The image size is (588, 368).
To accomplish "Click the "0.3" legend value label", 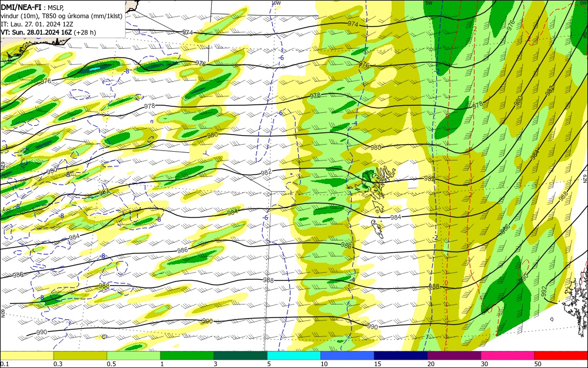I will pyautogui.click(x=58, y=364).
